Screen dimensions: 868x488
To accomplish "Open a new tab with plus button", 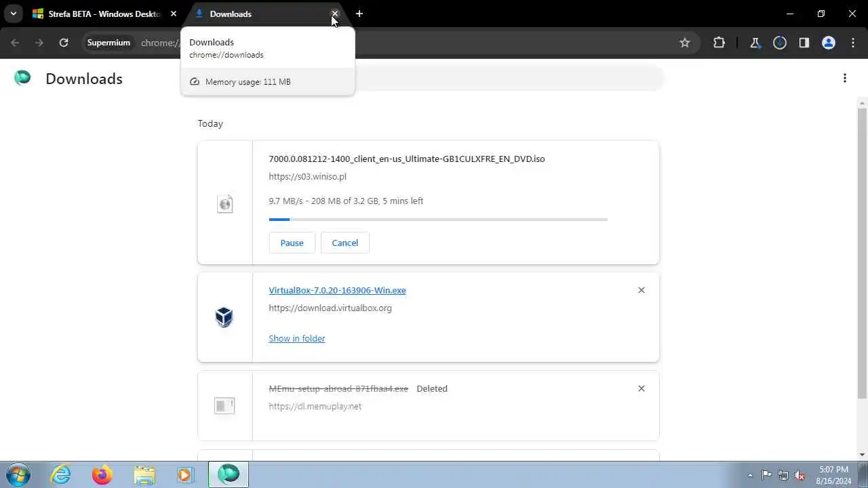I will 359,14.
